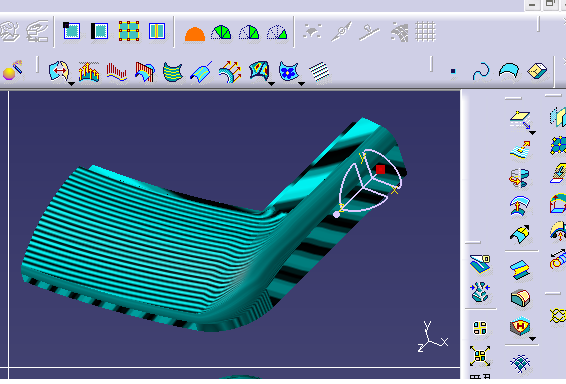The width and height of the screenshot is (566, 384).
Task: Open the red-striped draft analysis surface icon
Action: [x=145, y=71]
